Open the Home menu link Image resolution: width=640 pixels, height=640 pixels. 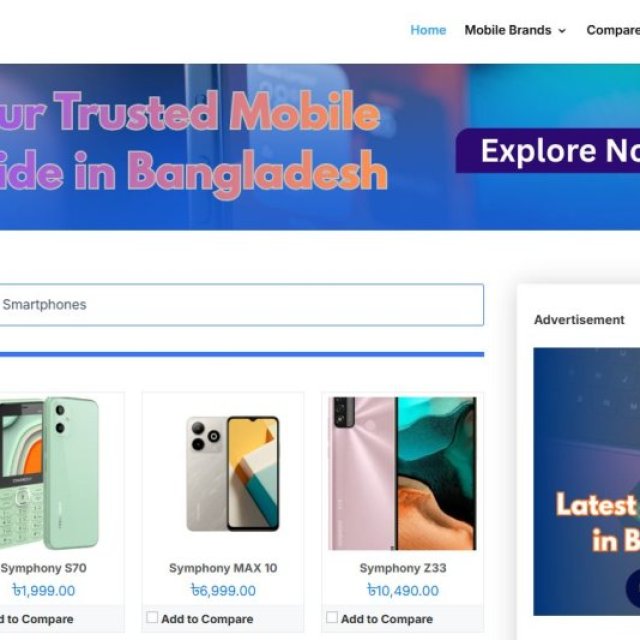tap(428, 30)
